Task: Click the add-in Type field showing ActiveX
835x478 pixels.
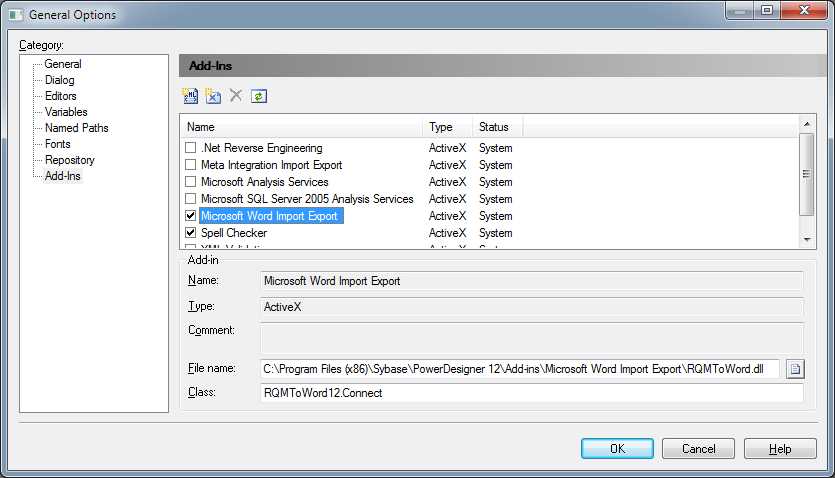Action: point(531,307)
